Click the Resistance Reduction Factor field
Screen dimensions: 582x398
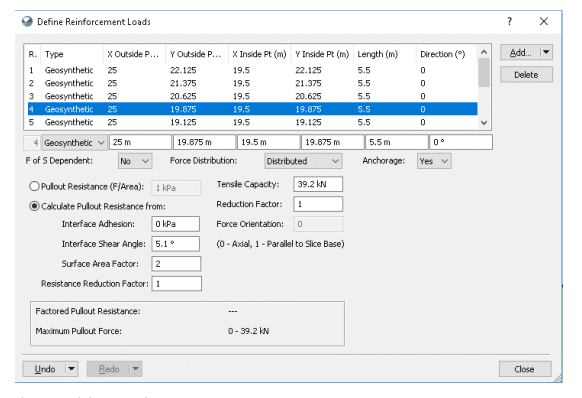[177, 284]
